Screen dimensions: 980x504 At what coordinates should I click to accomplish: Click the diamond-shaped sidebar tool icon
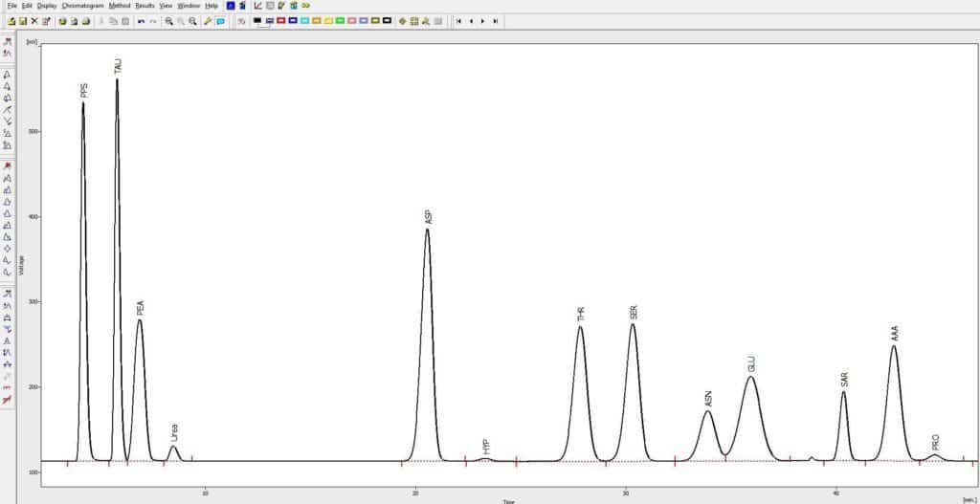point(8,248)
